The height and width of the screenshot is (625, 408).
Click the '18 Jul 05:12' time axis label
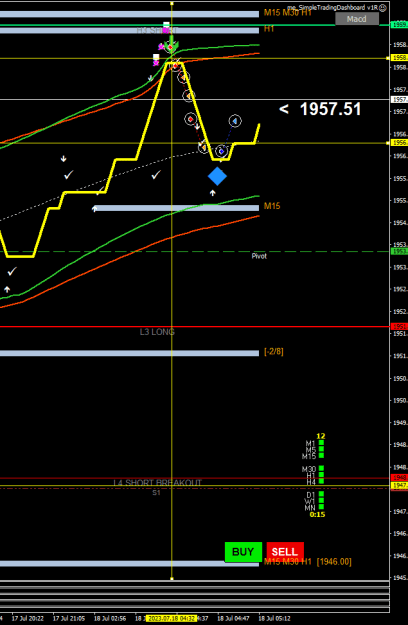click(275, 619)
